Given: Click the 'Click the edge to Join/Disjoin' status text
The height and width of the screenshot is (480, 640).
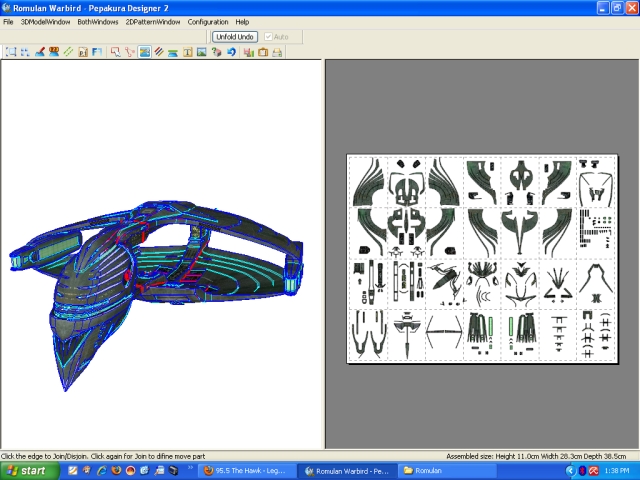Looking at the screenshot, I should 103,456.
